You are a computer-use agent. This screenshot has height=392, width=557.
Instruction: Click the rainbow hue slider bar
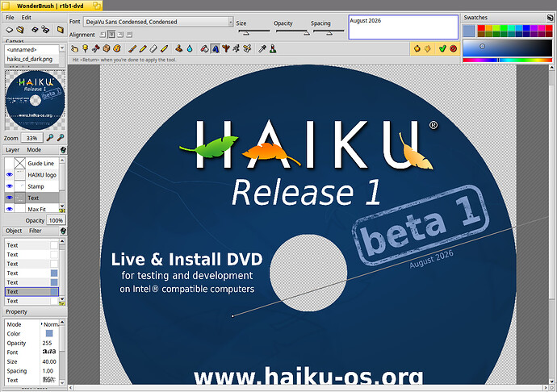507,60
